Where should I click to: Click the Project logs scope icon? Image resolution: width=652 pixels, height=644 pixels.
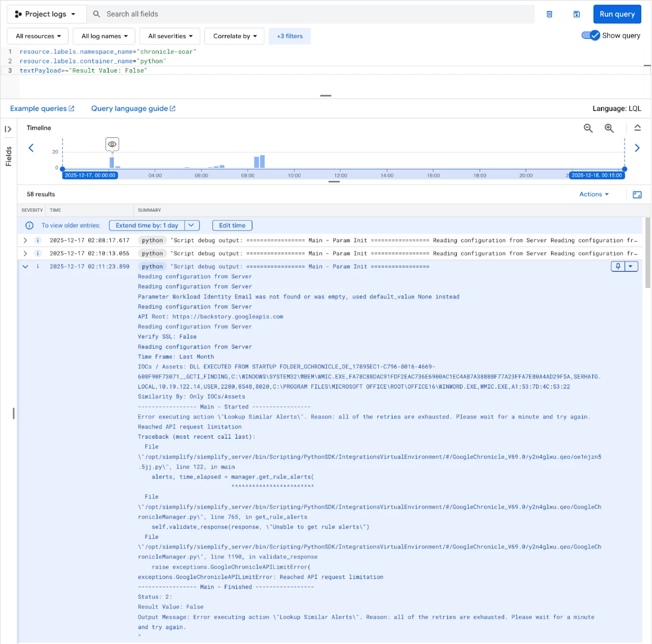click(x=18, y=14)
